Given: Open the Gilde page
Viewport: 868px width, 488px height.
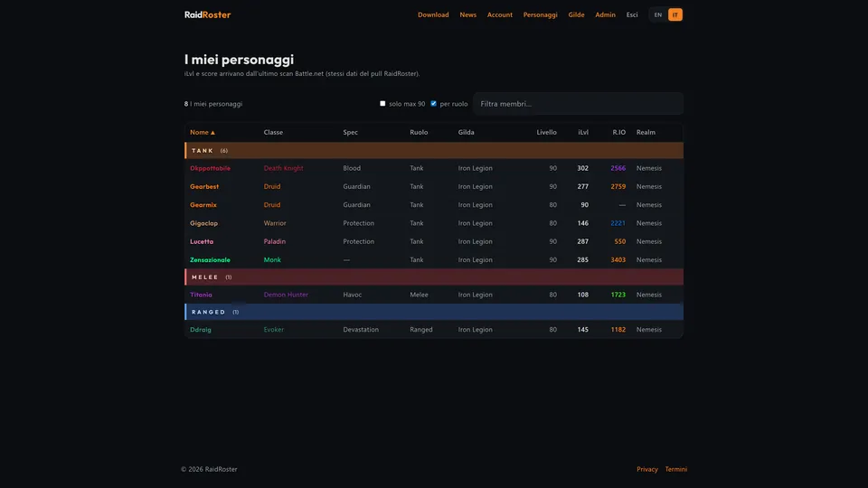Looking at the screenshot, I should 576,15.
